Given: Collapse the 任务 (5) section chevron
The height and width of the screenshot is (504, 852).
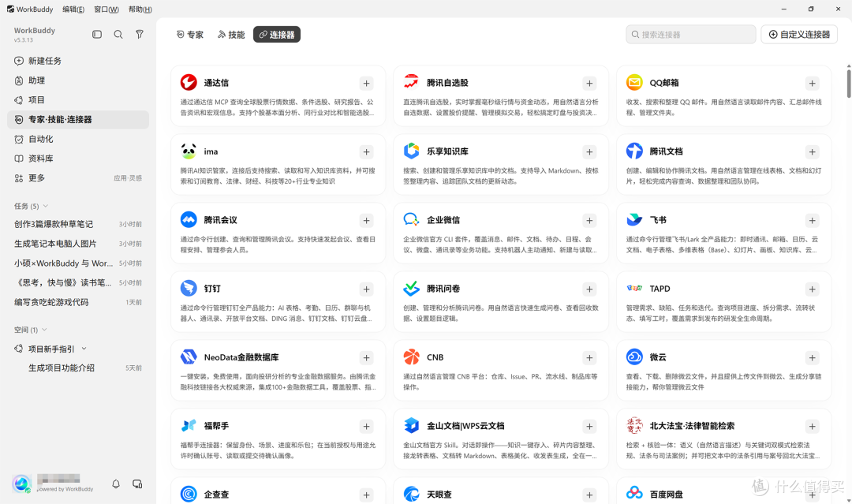Looking at the screenshot, I should pyautogui.click(x=46, y=206).
